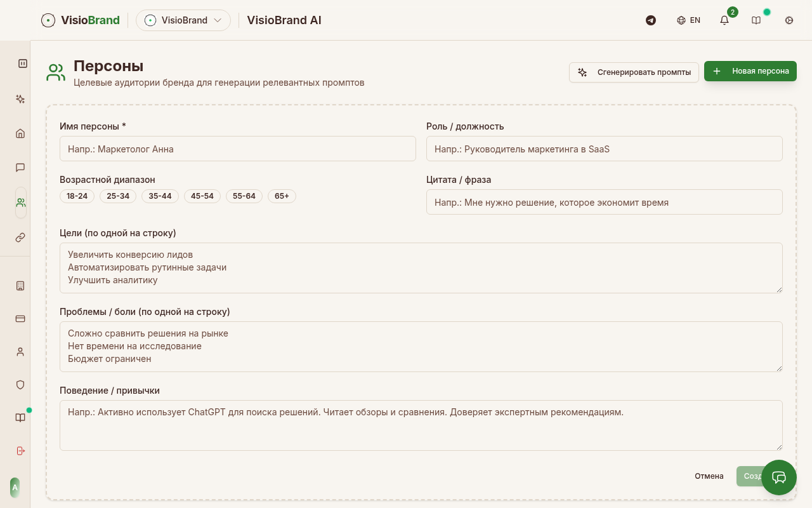This screenshot has height=508, width=812.
Task: Open the notifications bell
Action: click(x=724, y=20)
